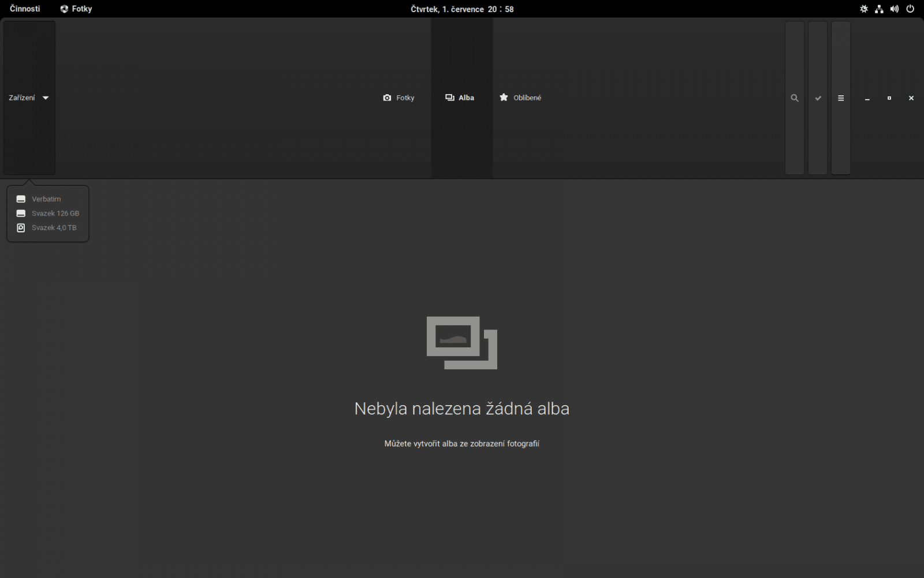The height and width of the screenshot is (578, 924).
Task: Expand the Zařízení dropdown
Action: click(28, 98)
